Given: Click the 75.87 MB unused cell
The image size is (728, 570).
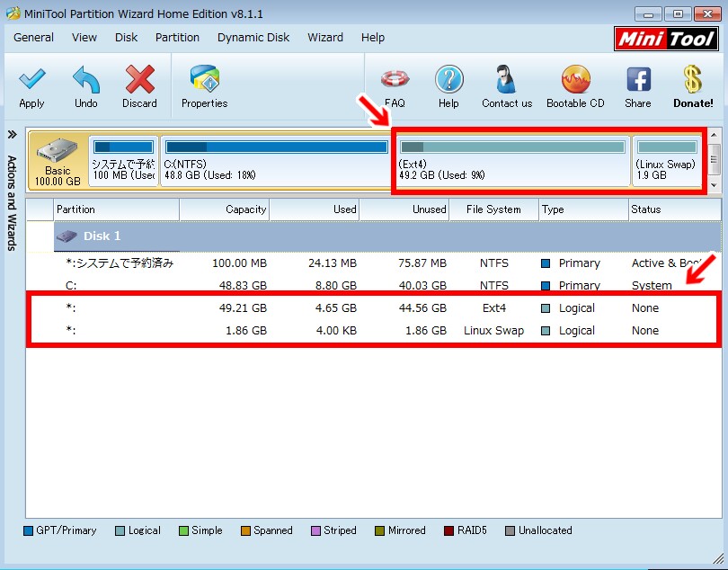Looking at the screenshot, I should coord(422,263).
